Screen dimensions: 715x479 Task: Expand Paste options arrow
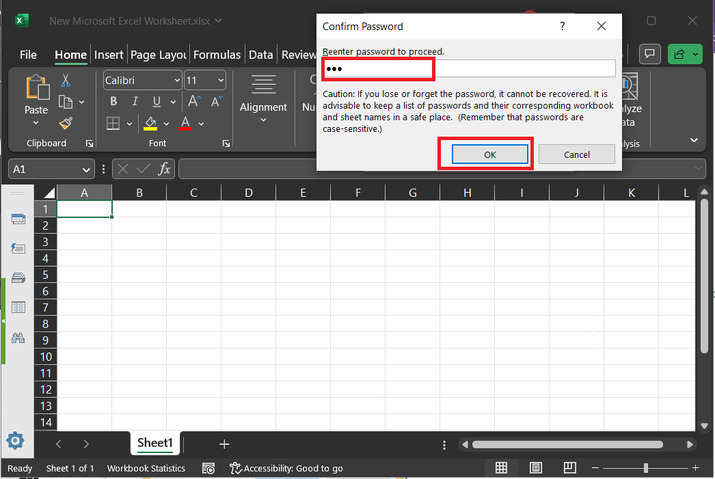click(36, 123)
